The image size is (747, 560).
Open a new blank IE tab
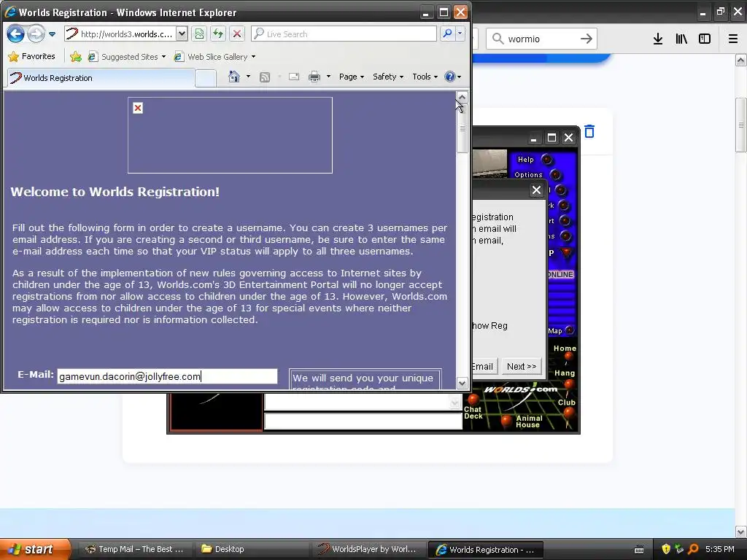coord(206,78)
